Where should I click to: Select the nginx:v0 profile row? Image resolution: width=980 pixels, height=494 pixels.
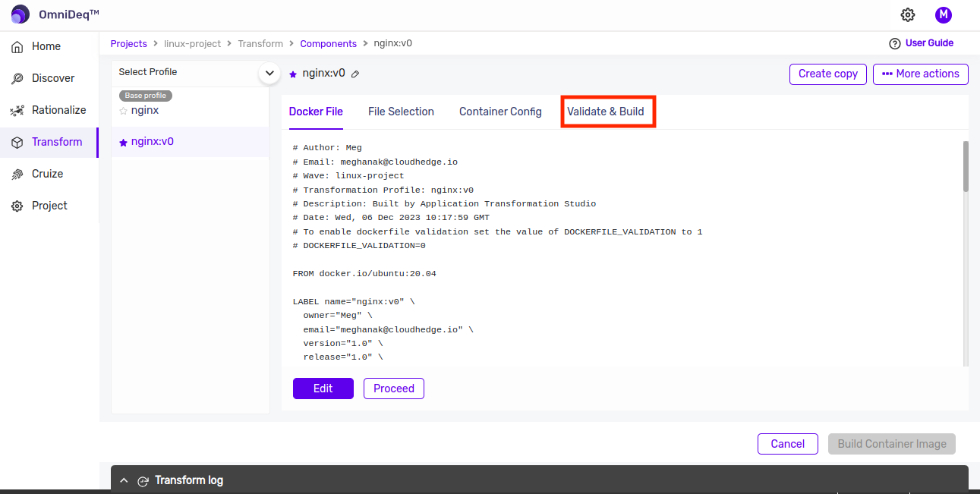pos(191,142)
